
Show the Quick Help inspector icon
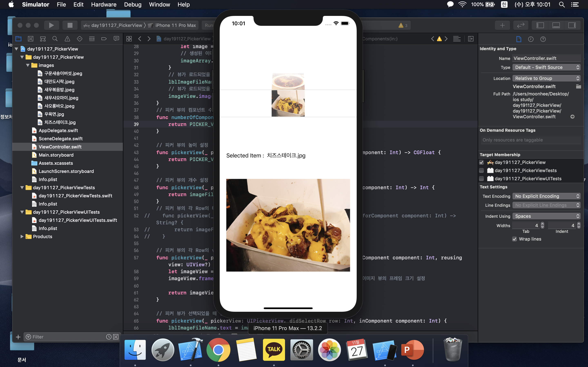pyautogui.click(x=543, y=39)
